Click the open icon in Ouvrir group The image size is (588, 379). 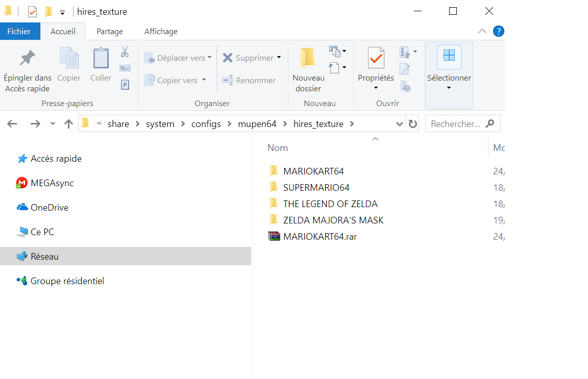(x=405, y=52)
